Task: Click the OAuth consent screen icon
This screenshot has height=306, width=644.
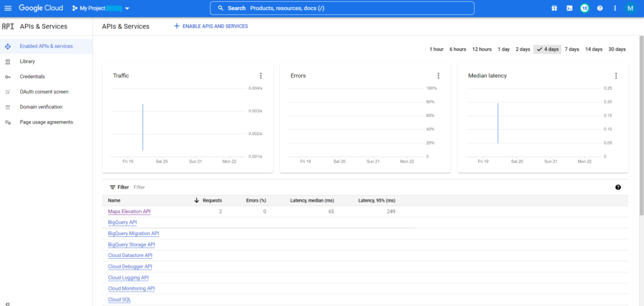Action: click(x=8, y=92)
